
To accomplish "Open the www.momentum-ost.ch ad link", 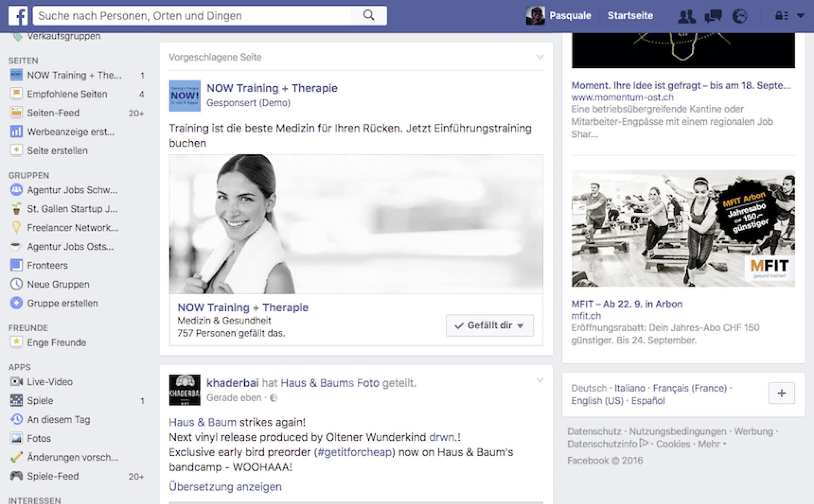I will click(x=622, y=97).
